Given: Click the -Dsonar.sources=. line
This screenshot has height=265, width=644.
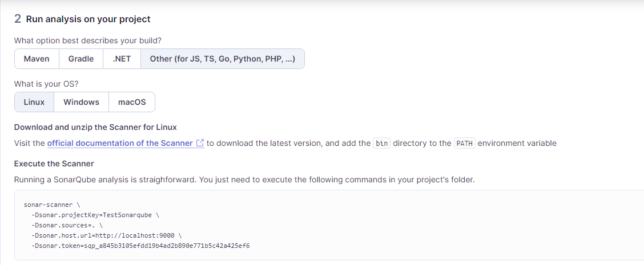Looking at the screenshot, I should tap(67, 225).
